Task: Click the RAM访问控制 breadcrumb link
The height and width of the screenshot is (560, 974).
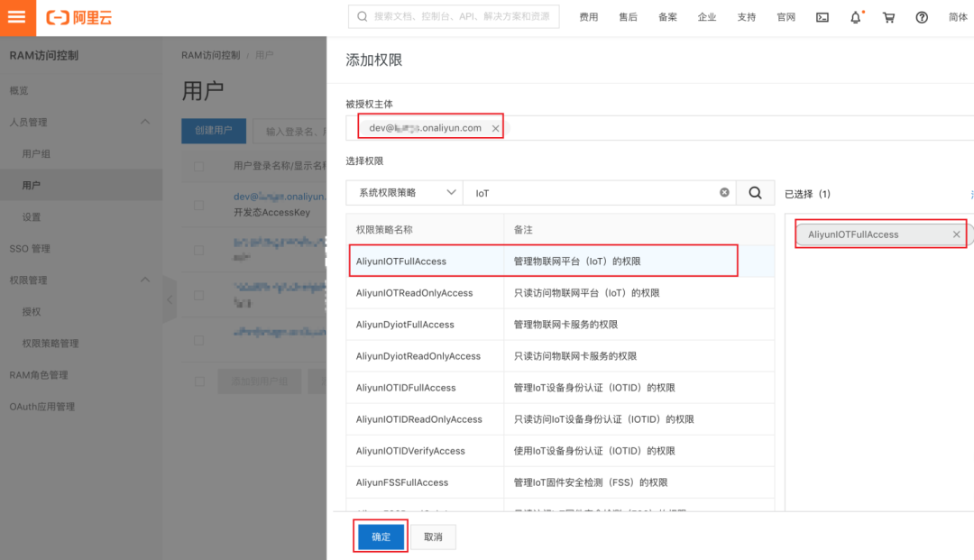Action: coord(210,55)
